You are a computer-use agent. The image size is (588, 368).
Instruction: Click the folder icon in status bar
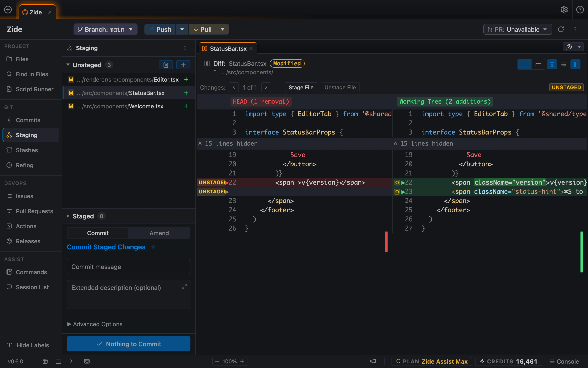pyautogui.click(x=58, y=361)
